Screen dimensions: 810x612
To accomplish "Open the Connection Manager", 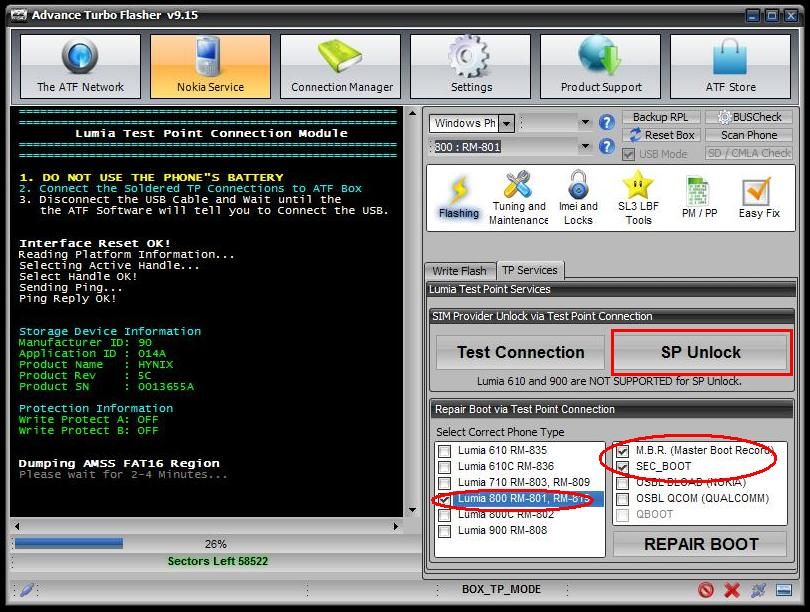I will pos(340,66).
